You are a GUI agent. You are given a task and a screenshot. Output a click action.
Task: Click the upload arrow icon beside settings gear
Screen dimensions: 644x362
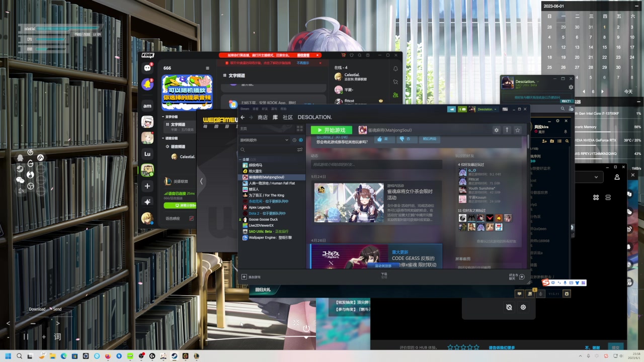click(x=507, y=130)
